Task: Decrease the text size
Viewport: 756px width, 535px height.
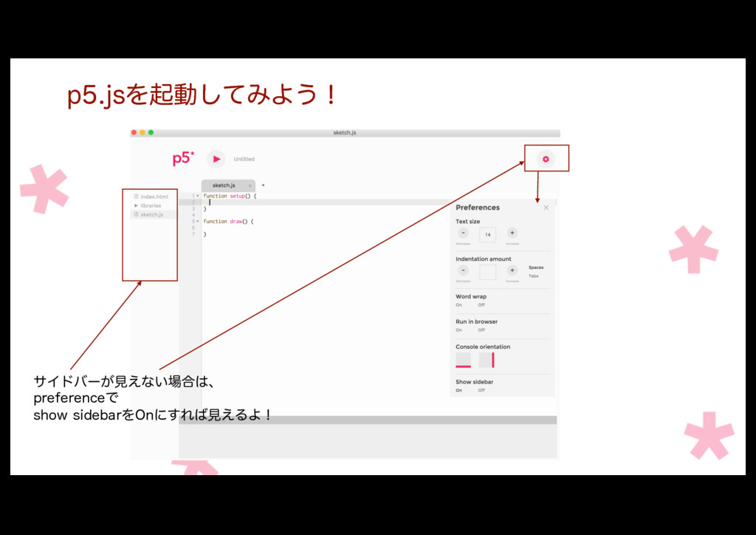Action: click(x=463, y=233)
